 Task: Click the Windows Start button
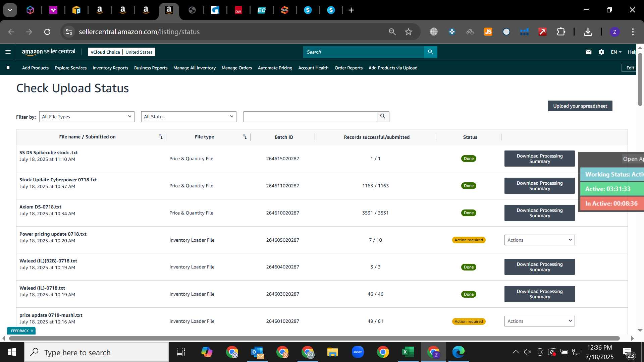(x=12, y=352)
